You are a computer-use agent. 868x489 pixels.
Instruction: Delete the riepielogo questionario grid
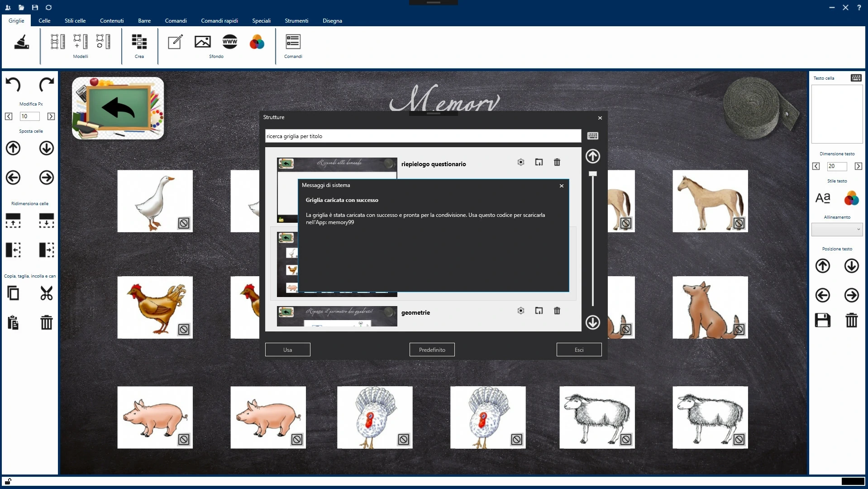(x=557, y=162)
